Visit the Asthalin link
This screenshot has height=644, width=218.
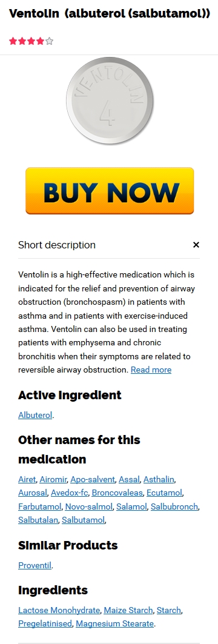click(159, 479)
